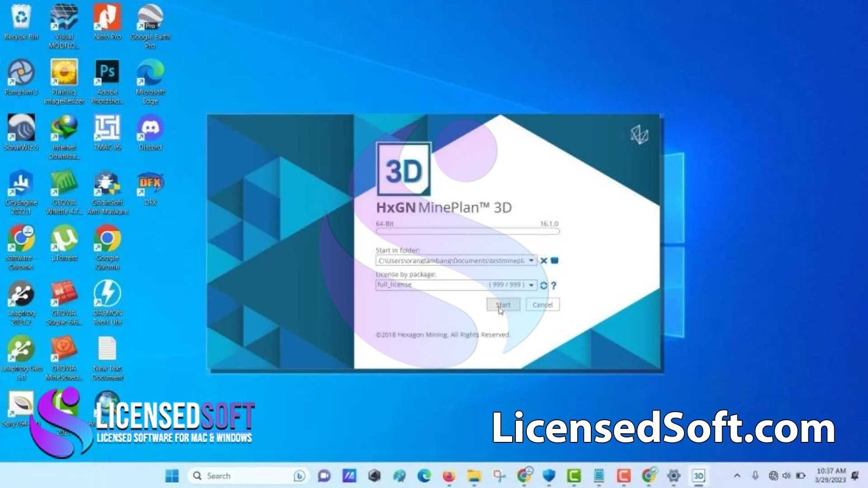Click the Cancel button in MinePlan dialog
The image size is (868, 488).
pos(542,305)
